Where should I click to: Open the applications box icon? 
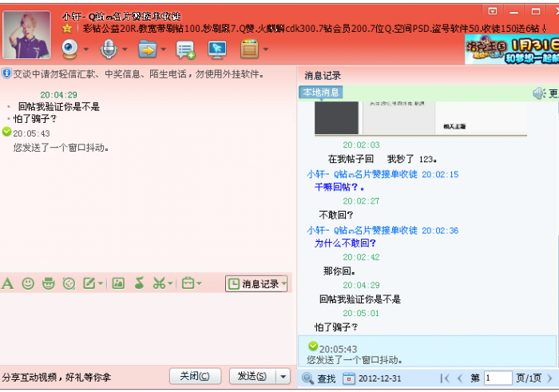tap(249, 49)
